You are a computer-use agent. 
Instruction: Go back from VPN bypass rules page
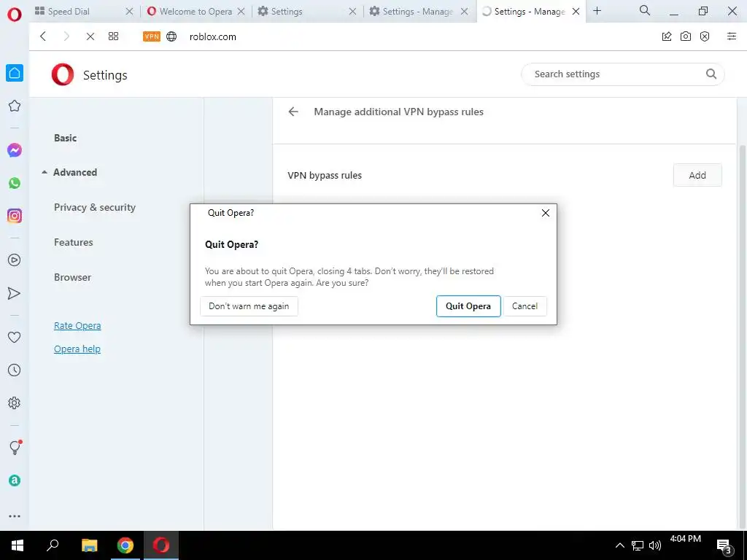click(293, 112)
